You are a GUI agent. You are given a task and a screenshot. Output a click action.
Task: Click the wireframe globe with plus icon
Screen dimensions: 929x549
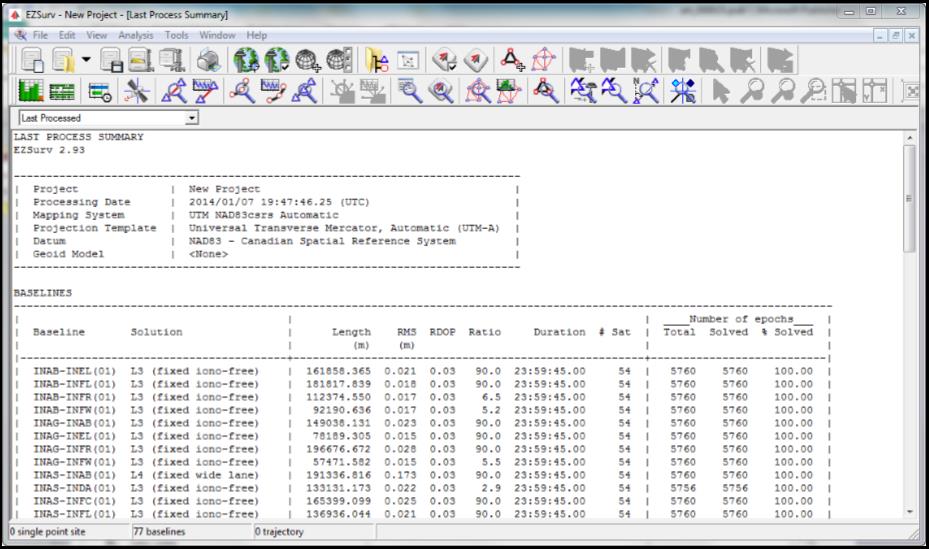click(307, 60)
